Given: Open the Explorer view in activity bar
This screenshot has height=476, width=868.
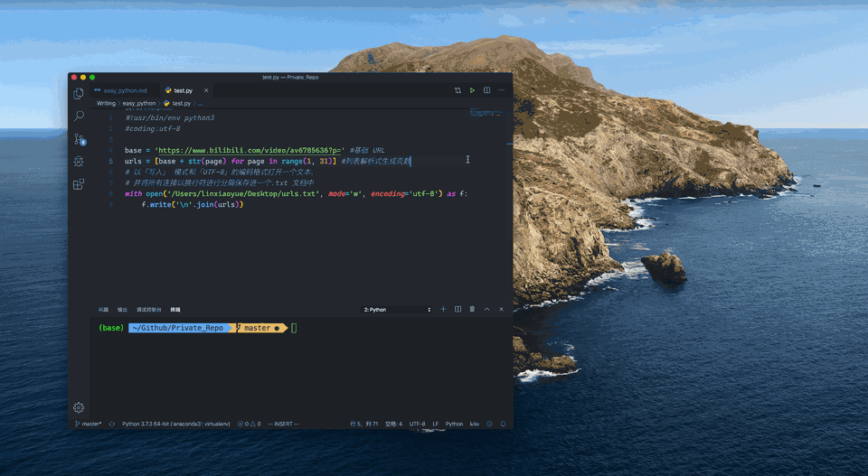Looking at the screenshot, I should click(x=79, y=93).
